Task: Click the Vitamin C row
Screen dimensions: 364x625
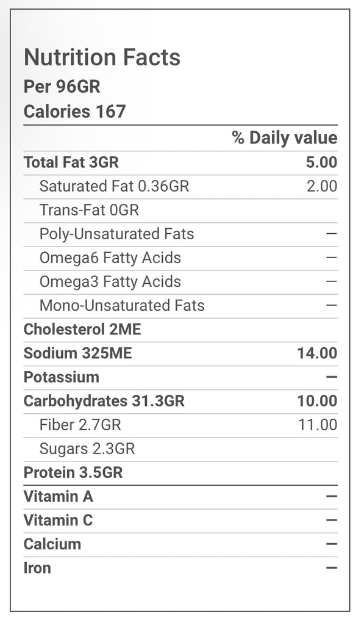Action: point(180,521)
